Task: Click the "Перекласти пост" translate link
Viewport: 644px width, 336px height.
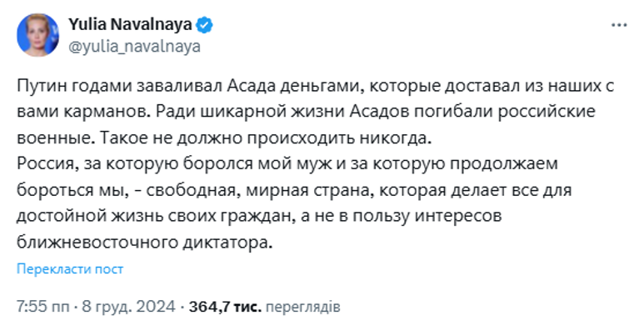Action: click(x=70, y=269)
